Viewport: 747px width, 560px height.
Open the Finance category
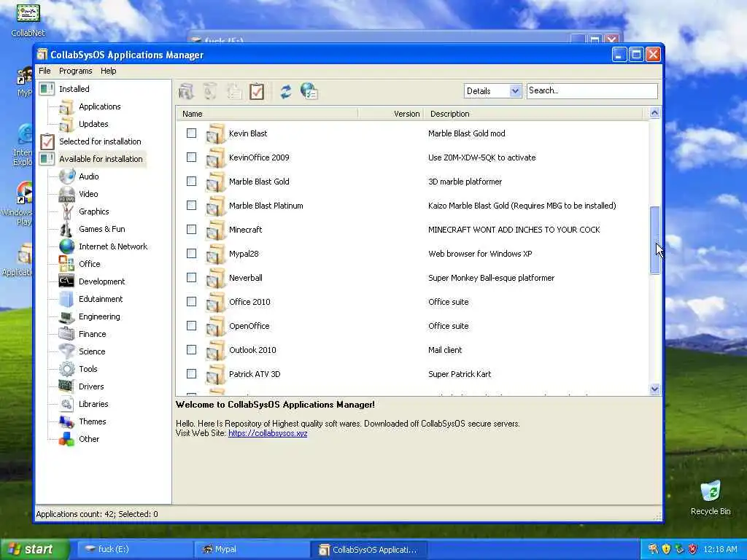93,334
